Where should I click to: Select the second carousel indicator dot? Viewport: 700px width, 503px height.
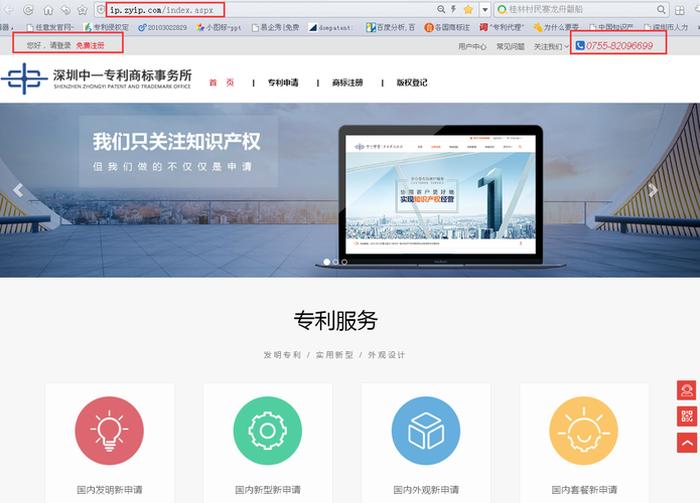point(335,262)
